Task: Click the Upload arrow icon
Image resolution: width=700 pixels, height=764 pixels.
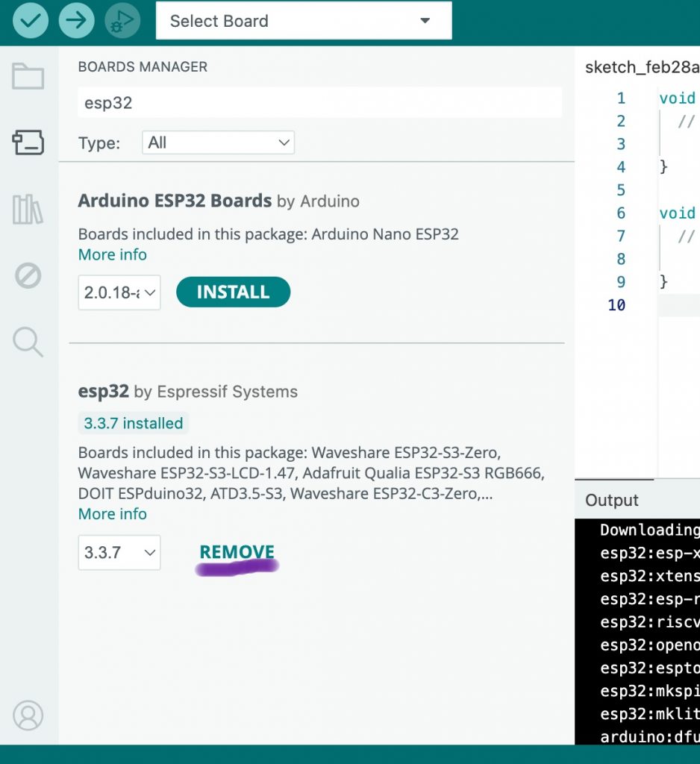Action: click(76, 20)
